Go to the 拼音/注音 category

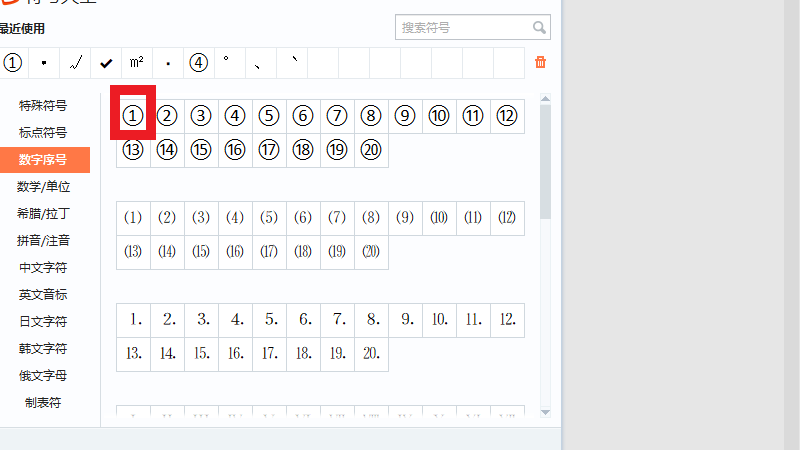pyautogui.click(x=44, y=241)
